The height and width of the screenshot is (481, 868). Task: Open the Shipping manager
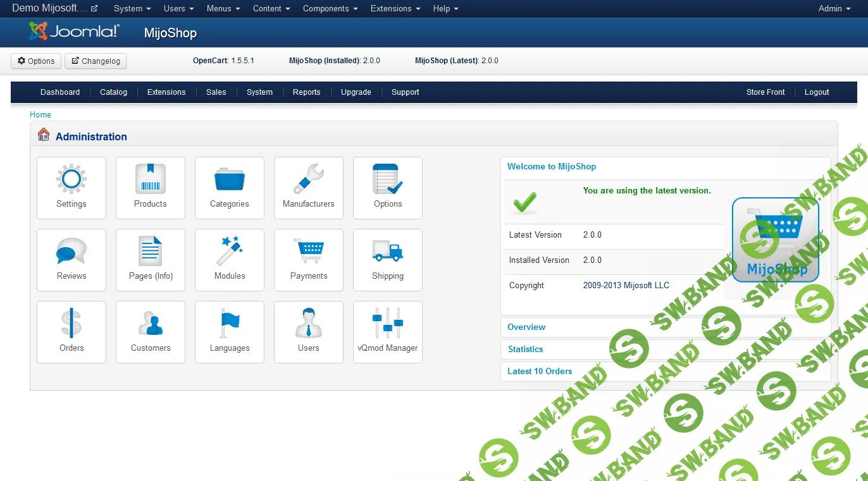387,260
